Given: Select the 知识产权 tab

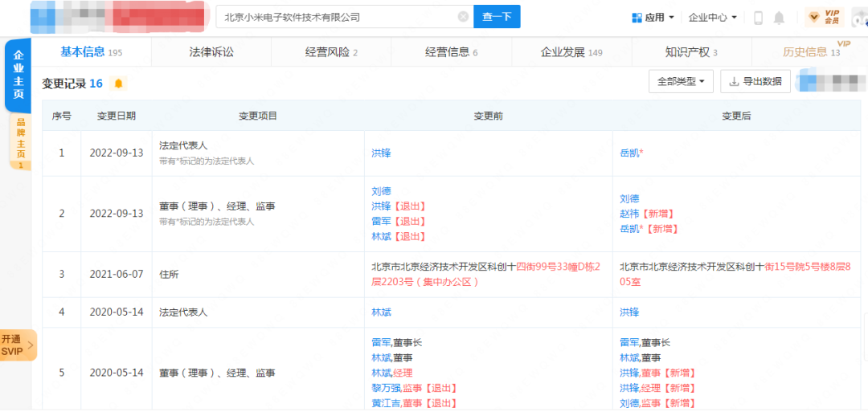Looking at the screenshot, I should [x=691, y=52].
